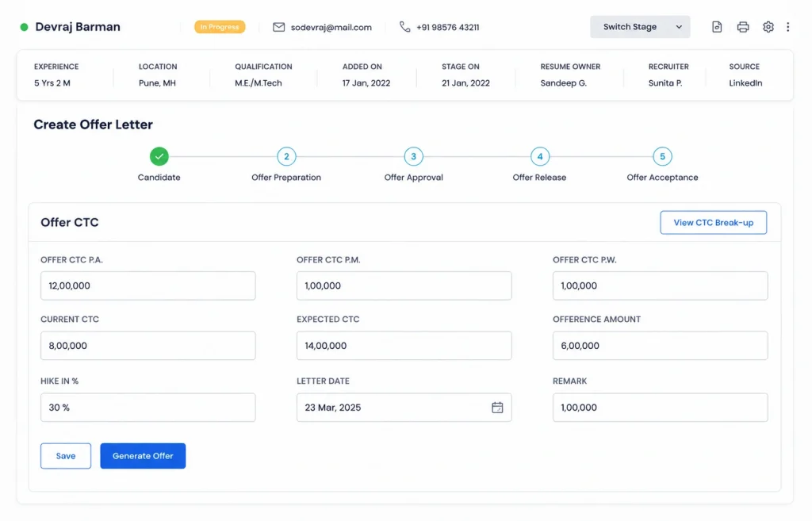Click the Current CTC field
Viewport: 812px width, 521px height.
click(x=148, y=346)
